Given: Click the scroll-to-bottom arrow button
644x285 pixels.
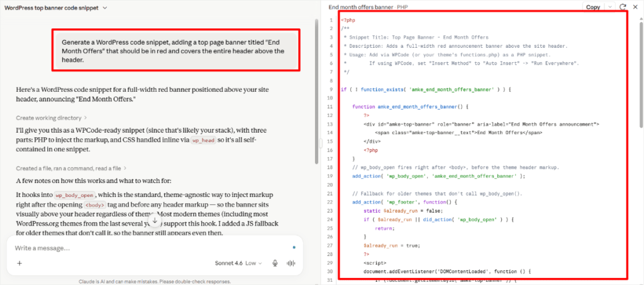Looking at the screenshot, I should 155,221.
